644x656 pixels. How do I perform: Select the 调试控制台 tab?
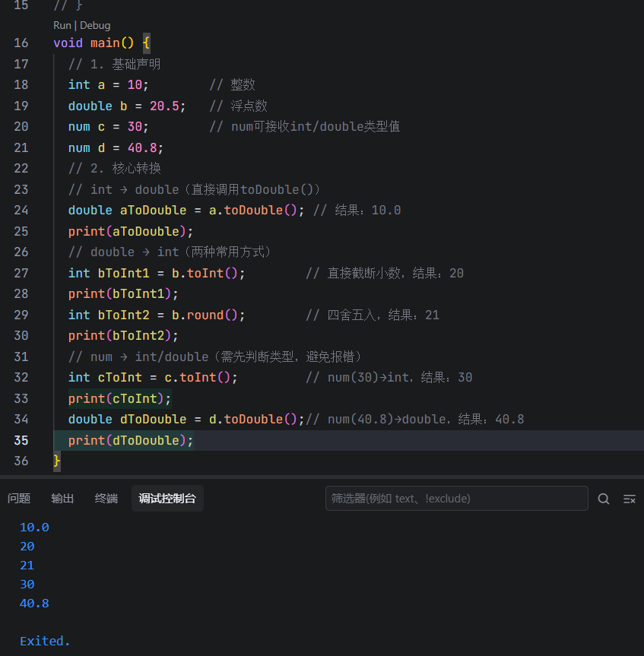167,499
